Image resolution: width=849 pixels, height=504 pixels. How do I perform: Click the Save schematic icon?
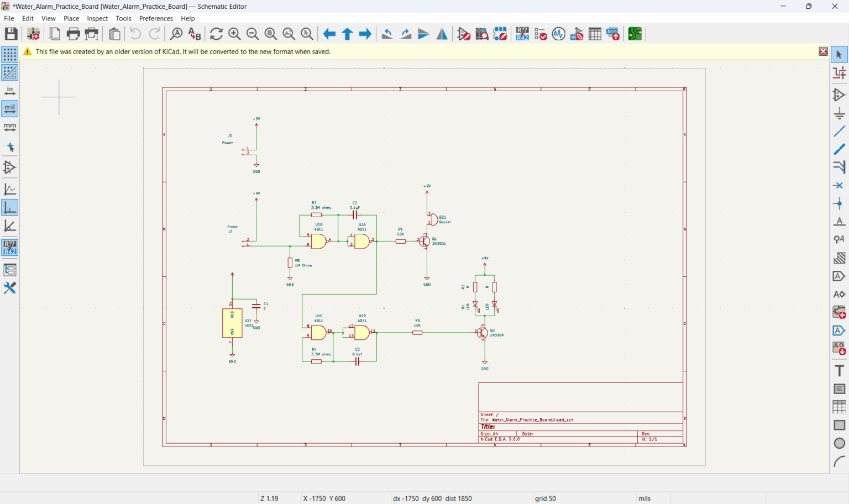click(11, 34)
